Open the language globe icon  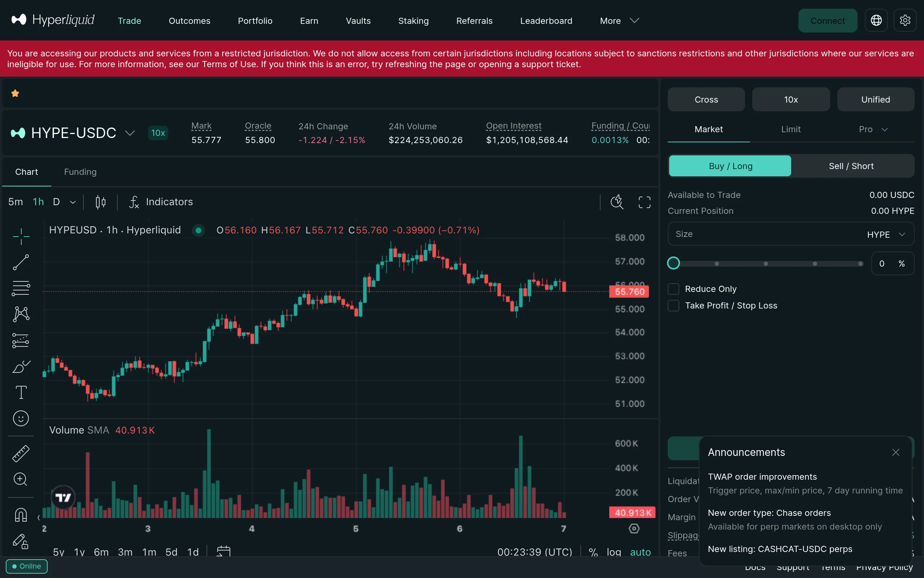pyautogui.click(x=876, y=20)
